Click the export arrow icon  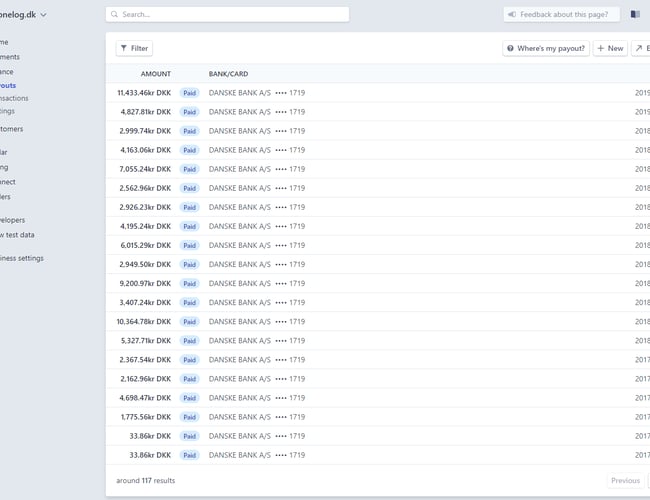639,48
